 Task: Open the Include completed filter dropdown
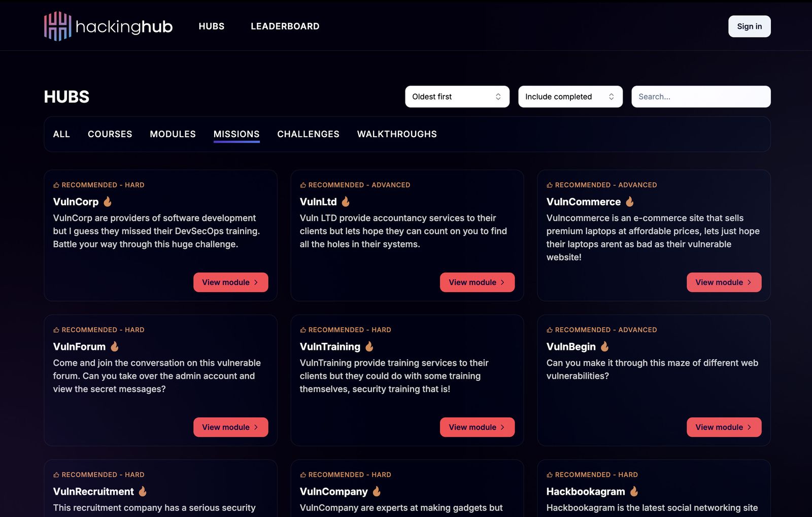pyautogui.click(x=570, y=96)
